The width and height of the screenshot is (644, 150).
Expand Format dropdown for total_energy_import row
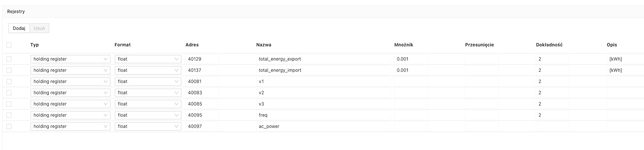(148, 70)
